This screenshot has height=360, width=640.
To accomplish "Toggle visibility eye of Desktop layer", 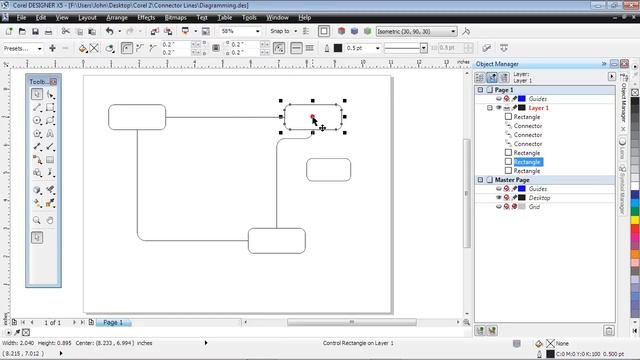I will pos(498,198).
